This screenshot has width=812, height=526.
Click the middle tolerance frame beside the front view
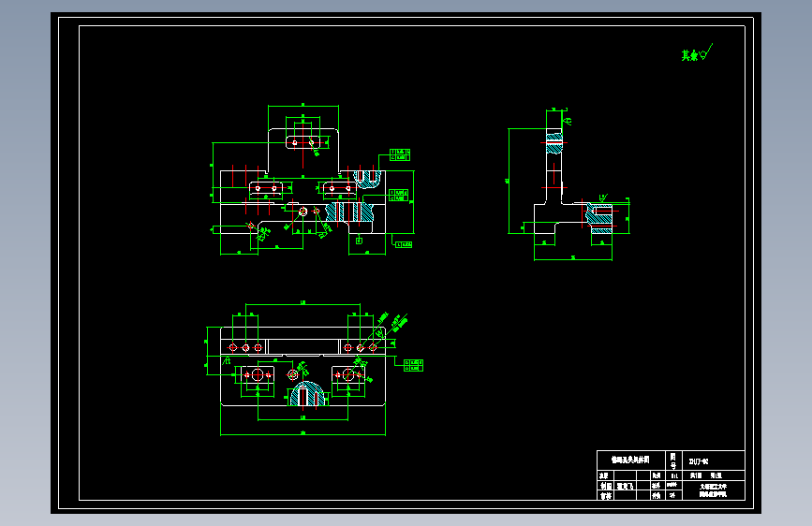(x=398, y=196)
